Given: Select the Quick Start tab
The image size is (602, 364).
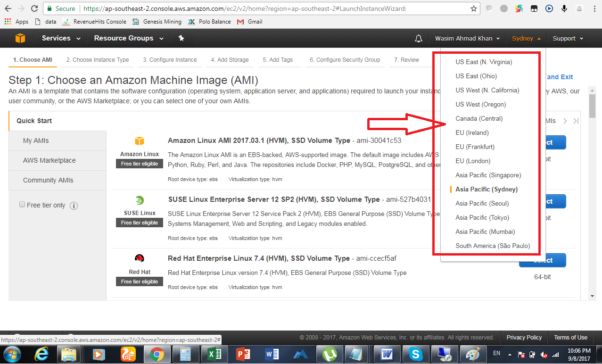Looking at the screenshot, I should [x=58, y=121].
